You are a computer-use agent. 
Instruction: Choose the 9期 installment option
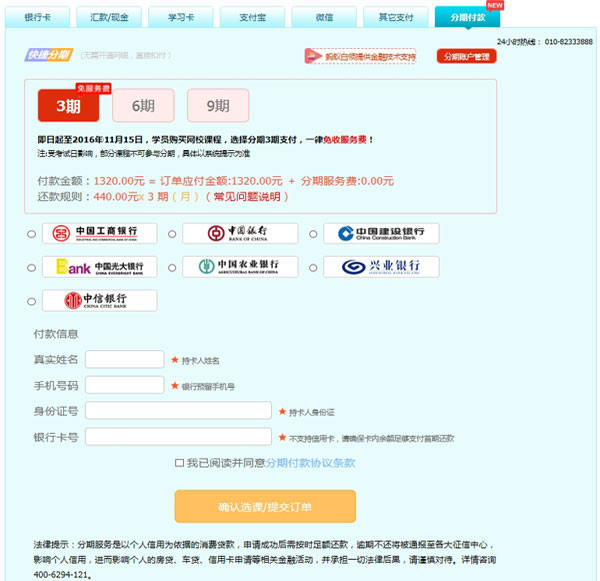click(x=218, y=106)
